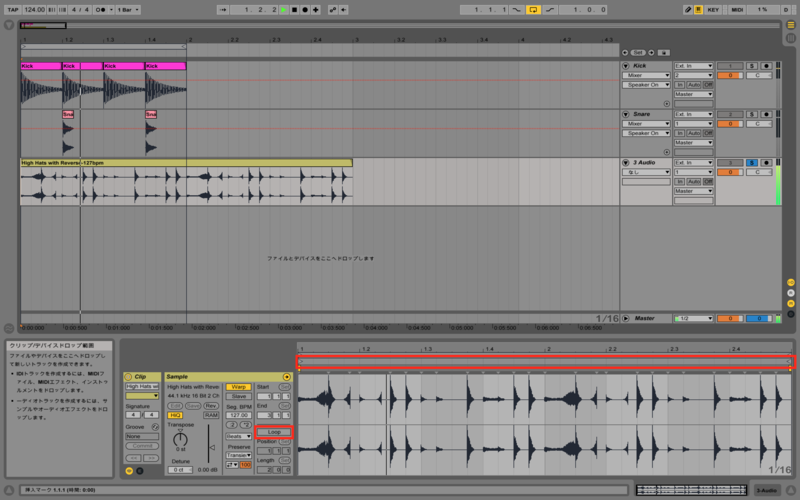Collapse the Kick track unfold triangle
The width and height of the screenshot is (800, 500).
tap(626, 66)
